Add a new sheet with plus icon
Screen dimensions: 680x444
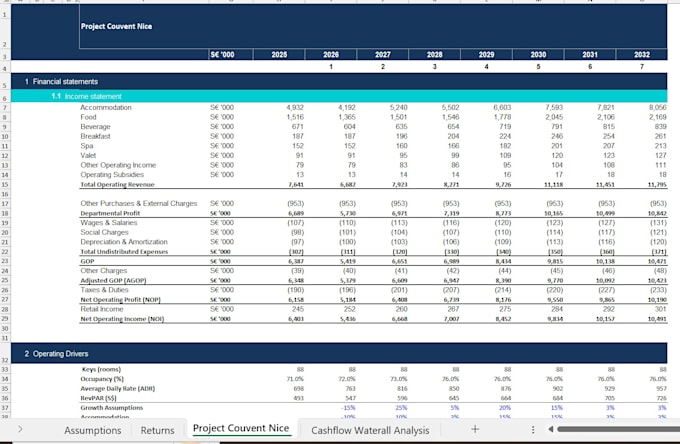[475, 429]
